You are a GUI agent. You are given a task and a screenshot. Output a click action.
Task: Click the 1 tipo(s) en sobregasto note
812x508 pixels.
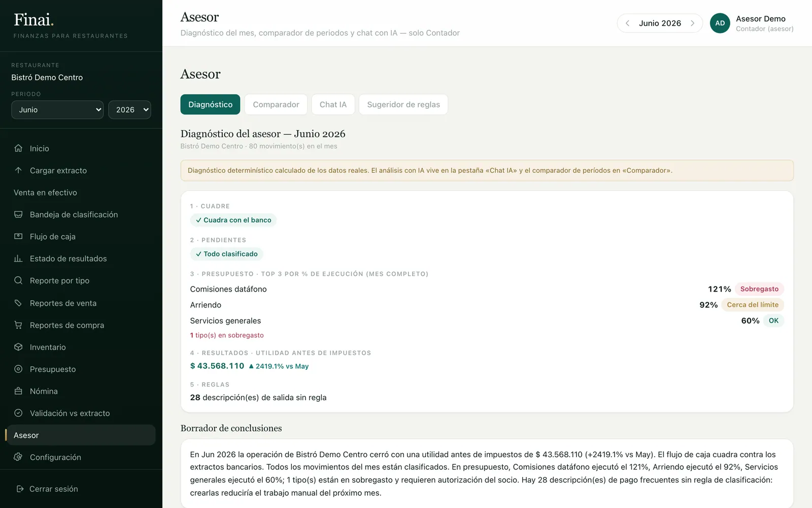pos(227,335)
